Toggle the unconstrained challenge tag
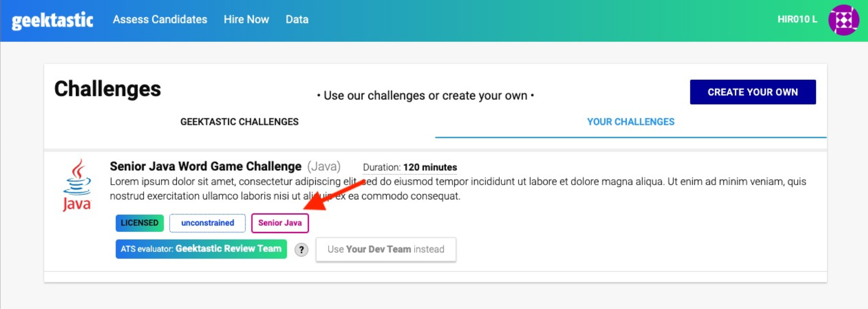 [207, 223]
